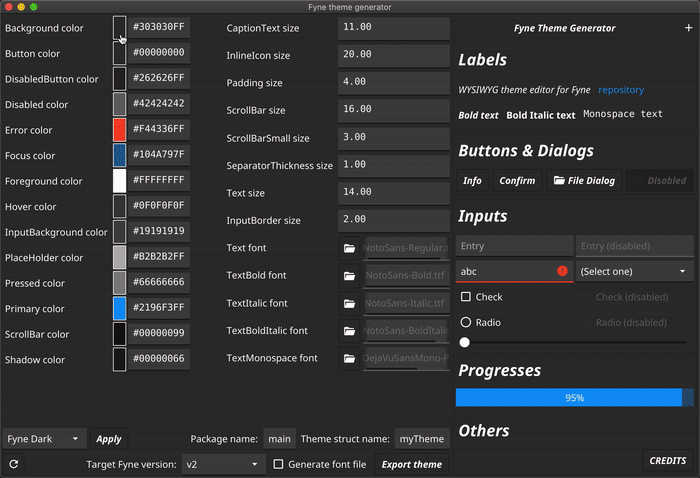Open file picker for TextItalic font
The image size is (700, 478).
coord(349,303)
